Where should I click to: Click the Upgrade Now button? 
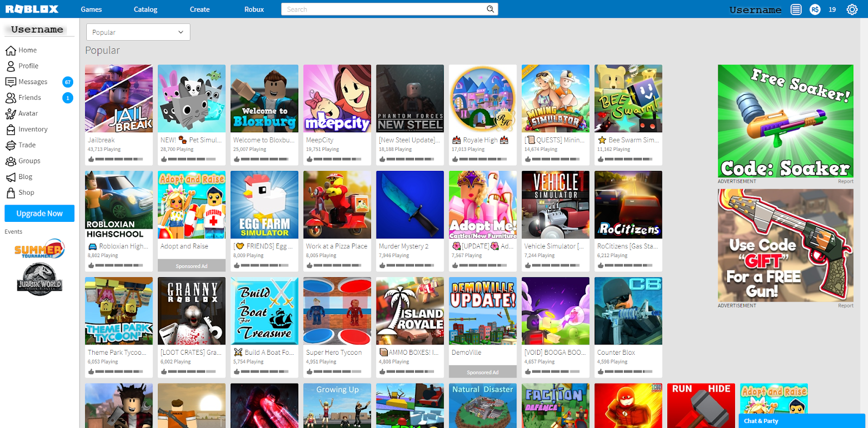(40, 214)
